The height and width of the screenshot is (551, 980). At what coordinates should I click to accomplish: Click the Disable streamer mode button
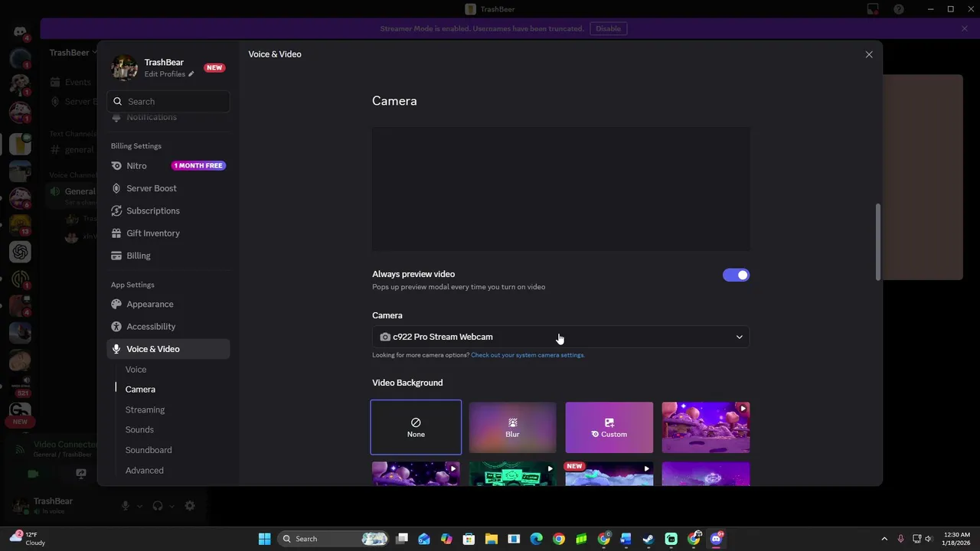pyautogui.click(x=608, y=28)
